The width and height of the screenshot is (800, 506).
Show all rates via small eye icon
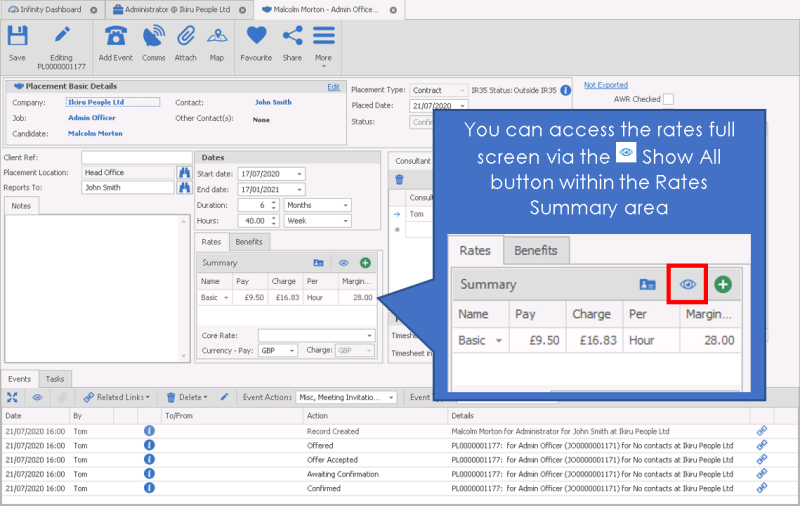(x=343, y=263)
